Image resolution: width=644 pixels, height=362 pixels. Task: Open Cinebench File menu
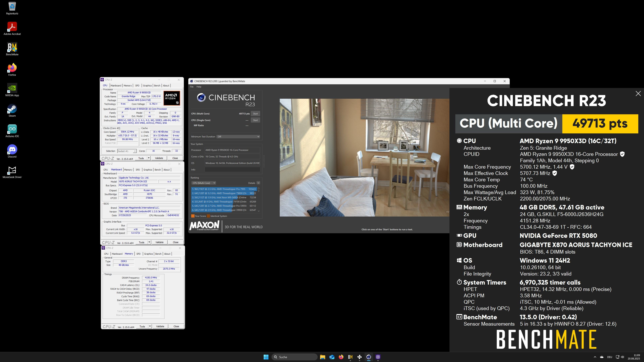[x=192, y=87]
